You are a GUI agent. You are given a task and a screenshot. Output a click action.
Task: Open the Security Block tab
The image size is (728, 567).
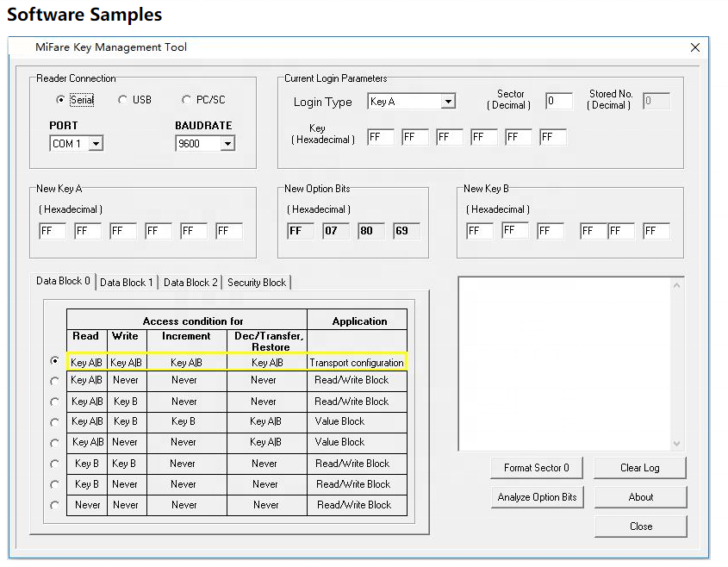[257, 283]
